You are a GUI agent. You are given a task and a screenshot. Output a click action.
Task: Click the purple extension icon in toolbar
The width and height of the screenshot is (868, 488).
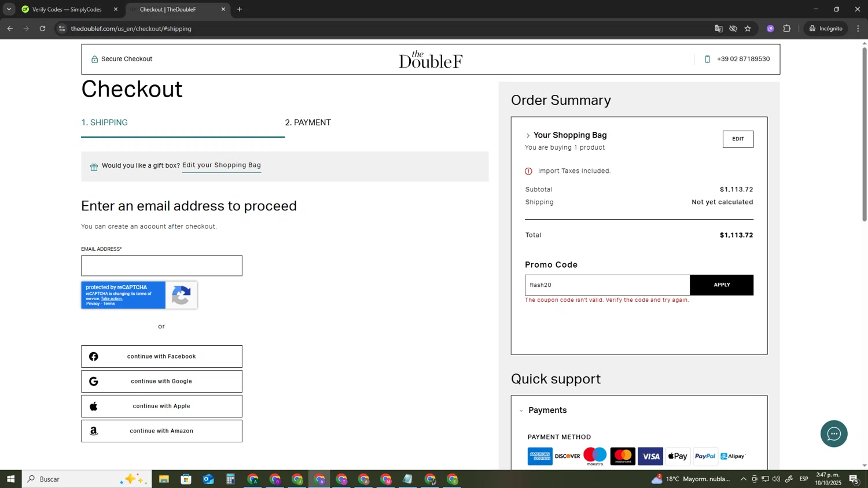pyautogui.click(x=770, y=28)
